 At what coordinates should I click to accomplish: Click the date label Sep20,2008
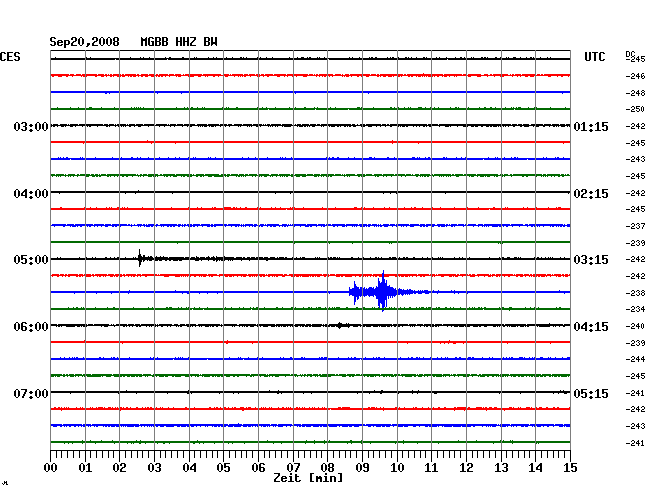pyautogui.click(x=85, y=42)
